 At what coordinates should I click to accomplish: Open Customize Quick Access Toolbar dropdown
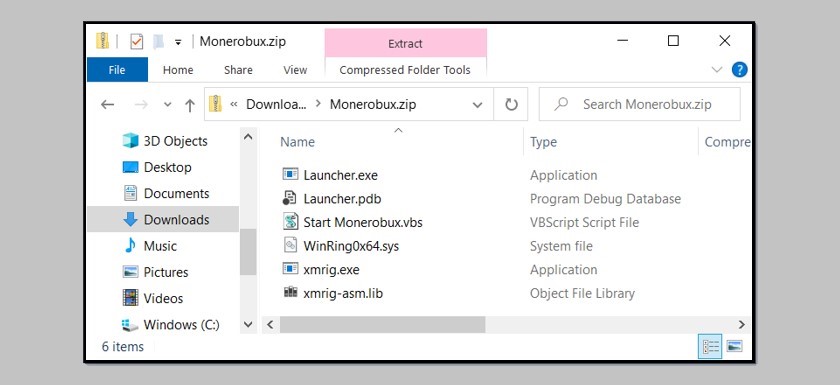[x=178, y=42]
